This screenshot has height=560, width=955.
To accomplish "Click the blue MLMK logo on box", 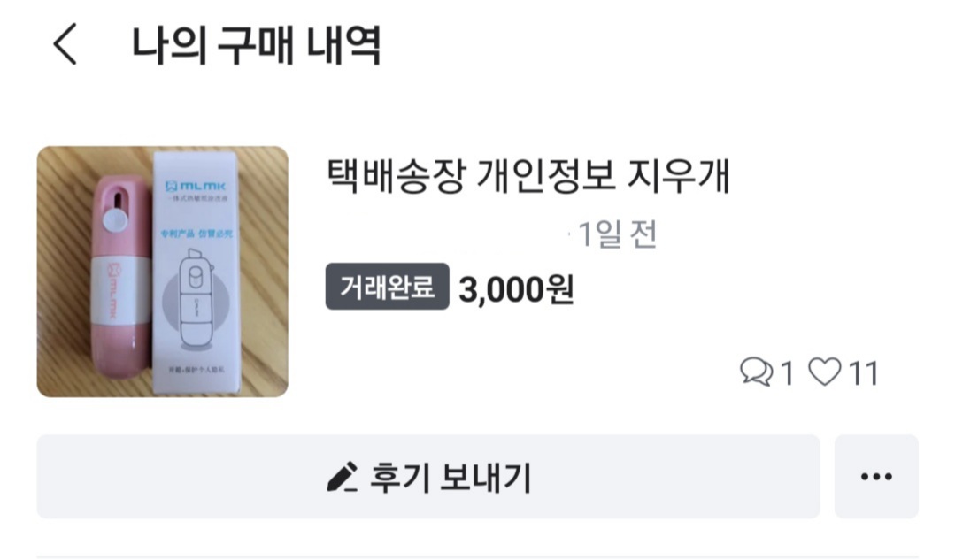I will pyautogui.click(x=196, y=186).
